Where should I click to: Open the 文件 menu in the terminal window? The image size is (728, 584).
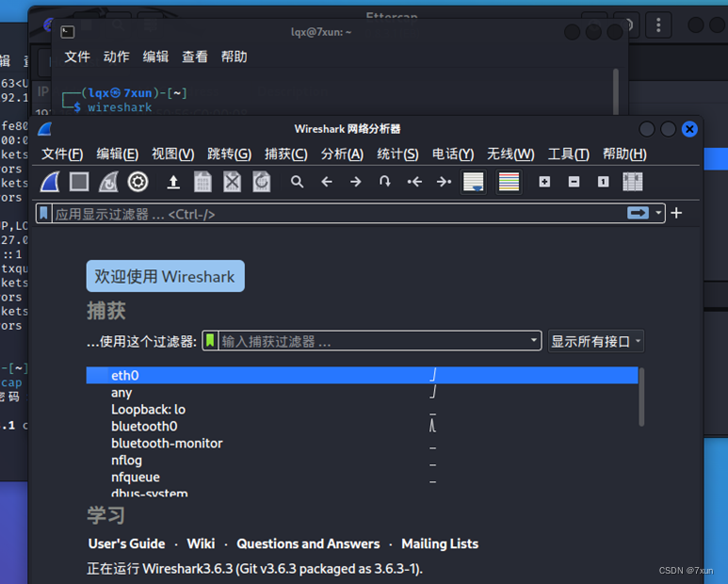point(77,57)
